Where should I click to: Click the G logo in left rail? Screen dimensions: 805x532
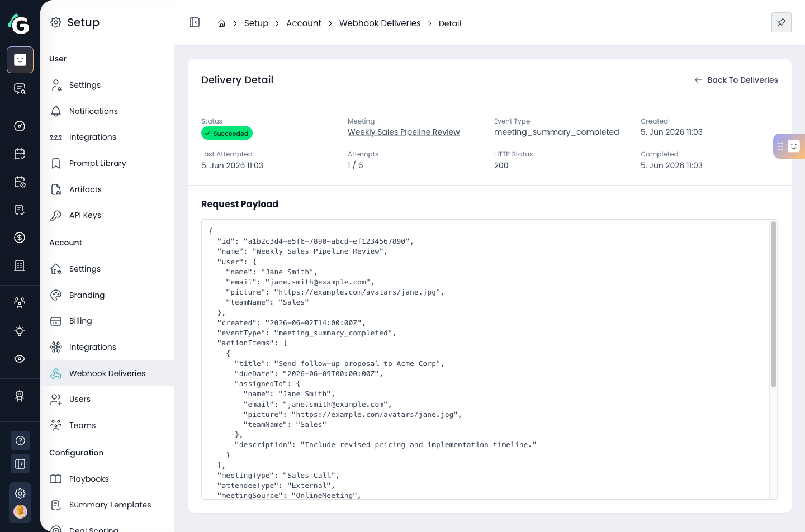pos(19,23)
